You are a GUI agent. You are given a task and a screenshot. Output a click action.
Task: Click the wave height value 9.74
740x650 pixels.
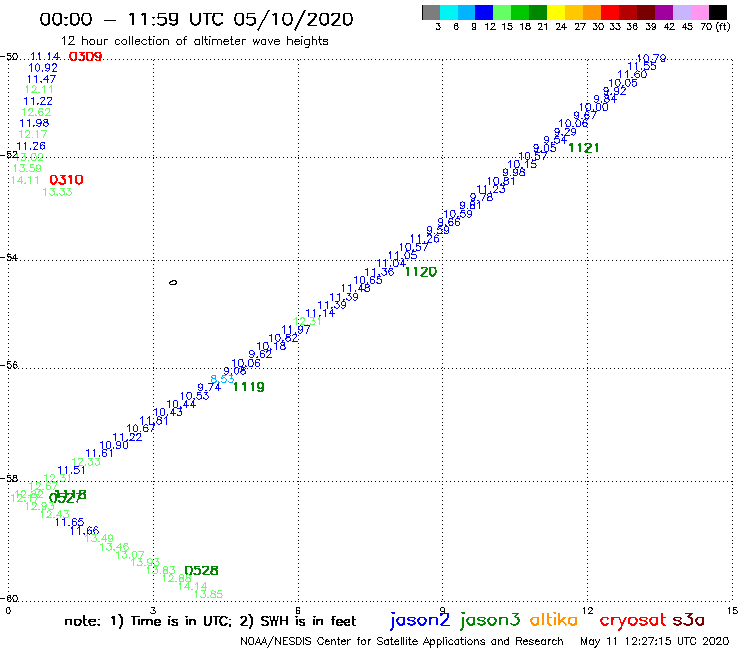tap(209, 387)
